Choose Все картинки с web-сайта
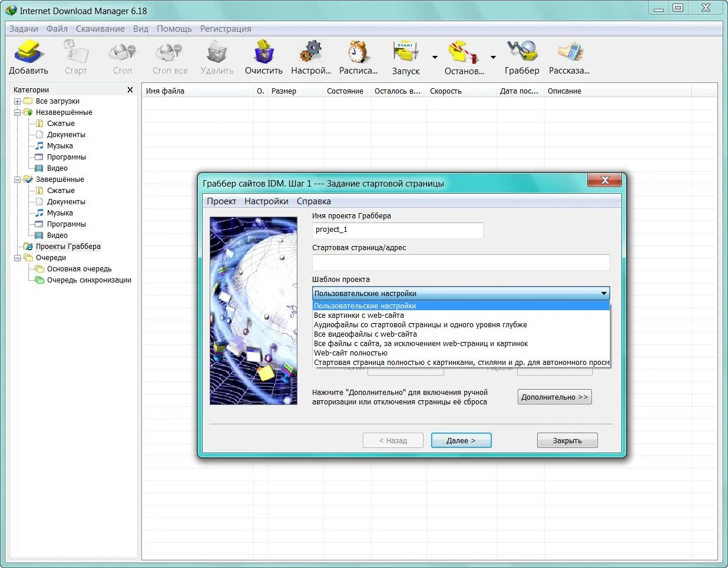Screen dimensions: 728x568 pyautogui.click(x=461, y=315)
